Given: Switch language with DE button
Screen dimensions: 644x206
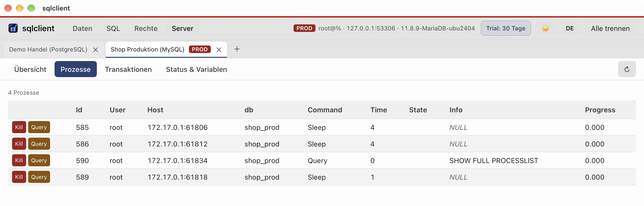Looking at the screenshot, I should coord(570,28).
